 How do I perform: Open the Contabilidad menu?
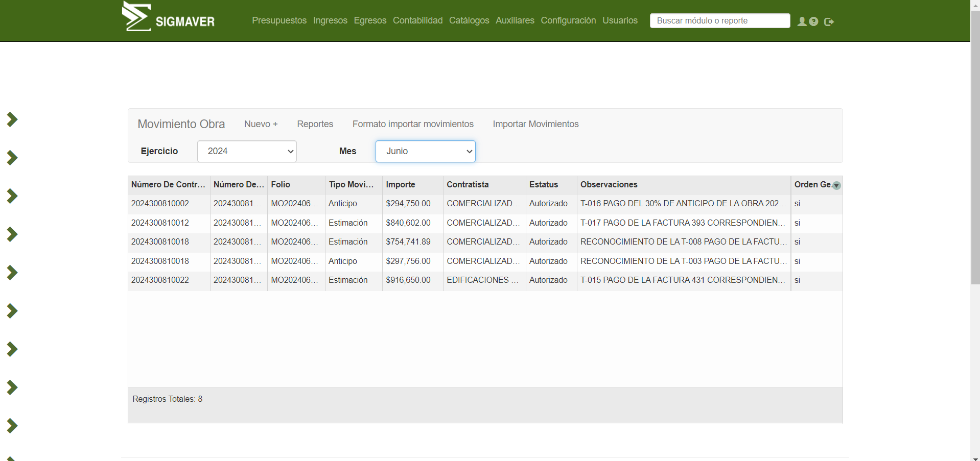(417, 20)
